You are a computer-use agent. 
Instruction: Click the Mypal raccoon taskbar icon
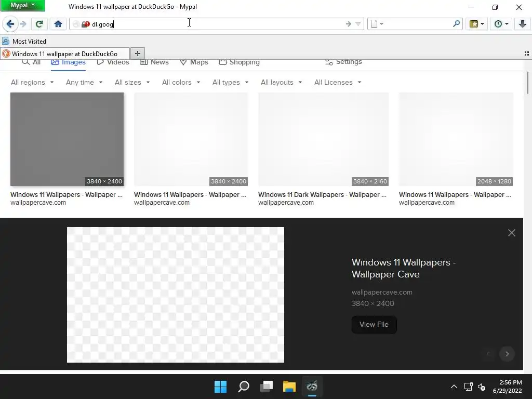click(312, 387)
